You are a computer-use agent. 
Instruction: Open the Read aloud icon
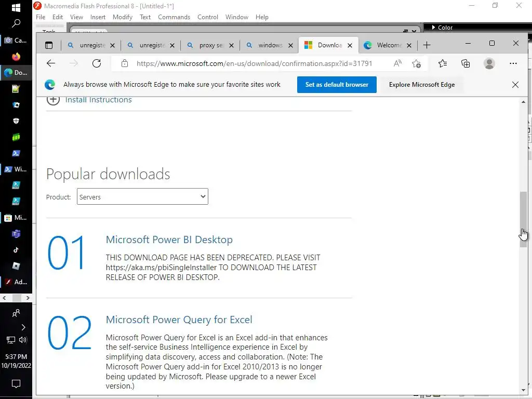[x=397, y=63]
